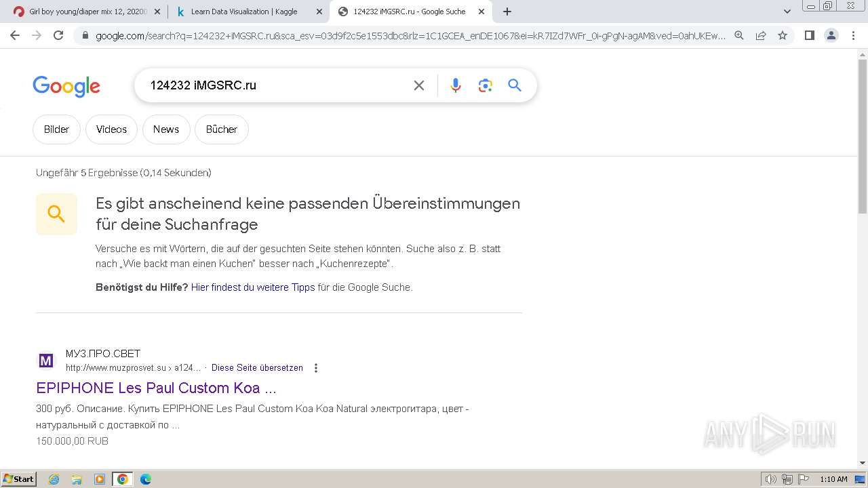Open the browser side panel

pos(810,35)
